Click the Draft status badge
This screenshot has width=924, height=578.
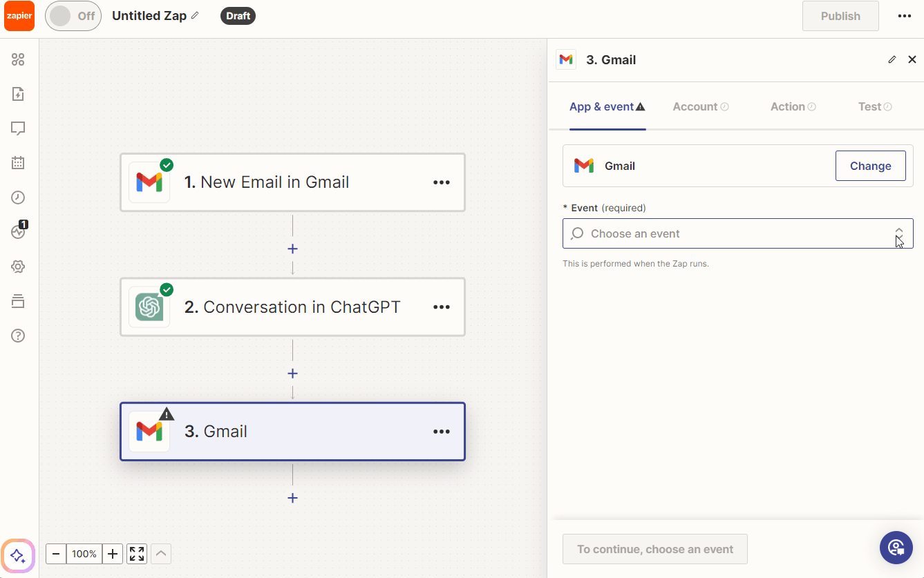[x=238, y=16]
